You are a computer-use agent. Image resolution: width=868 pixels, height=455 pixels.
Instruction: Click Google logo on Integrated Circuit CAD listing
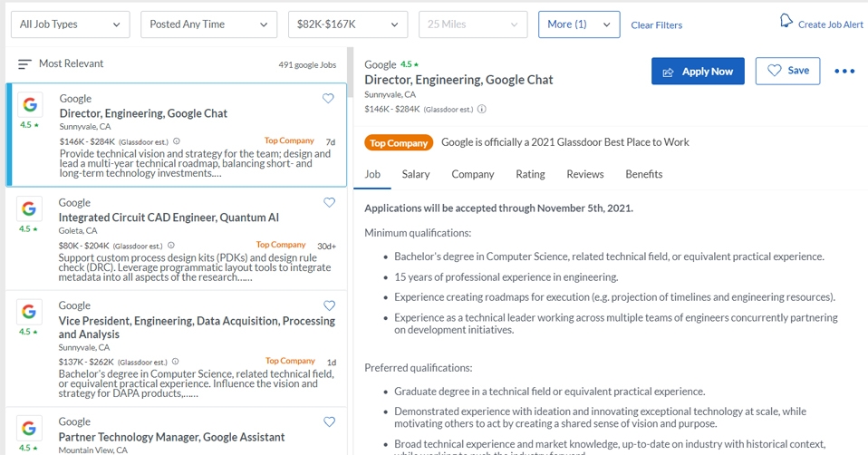click(29, 209)
